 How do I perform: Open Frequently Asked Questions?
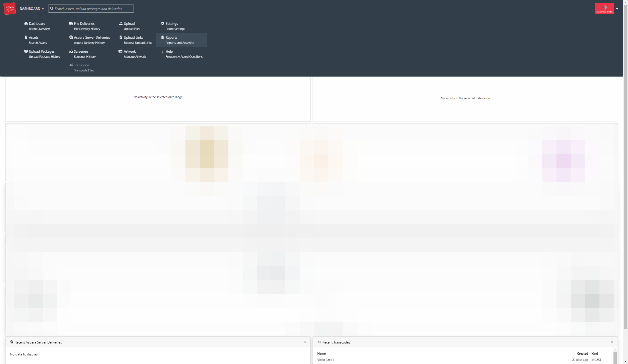[184, 57]
